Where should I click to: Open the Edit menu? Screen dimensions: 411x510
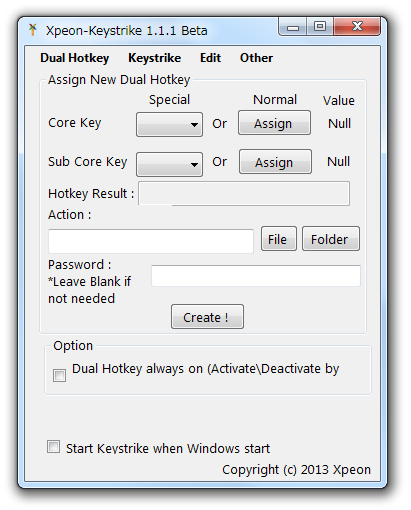[x=210, y=58]
